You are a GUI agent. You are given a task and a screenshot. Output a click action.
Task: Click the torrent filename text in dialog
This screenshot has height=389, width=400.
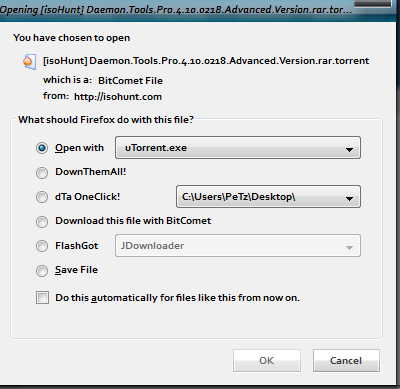pyautogui.click(x=206, y=61)
